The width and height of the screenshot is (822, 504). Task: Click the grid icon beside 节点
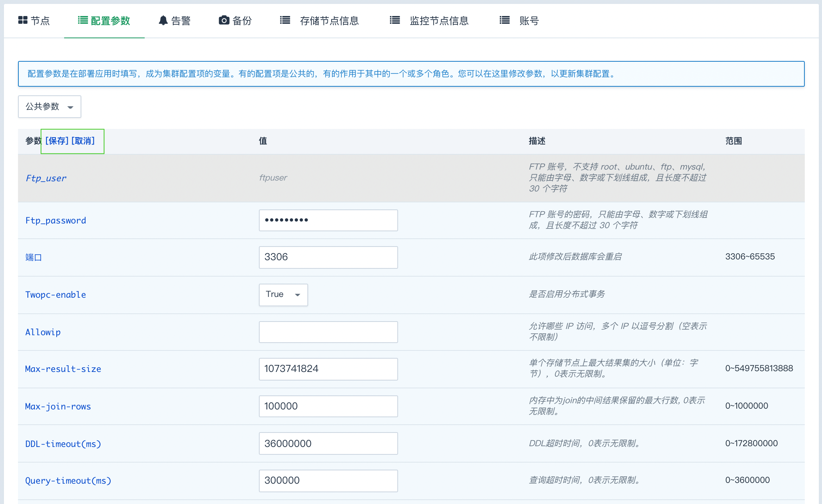(23, 20)
